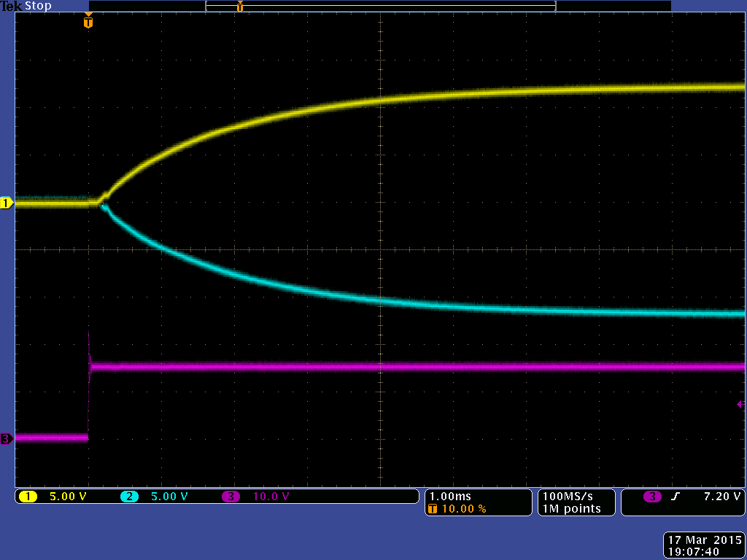Click the trigger source channel 3 badge
Image resolution: width=747 pixels, height=560 pixels.
coord(652,497)
